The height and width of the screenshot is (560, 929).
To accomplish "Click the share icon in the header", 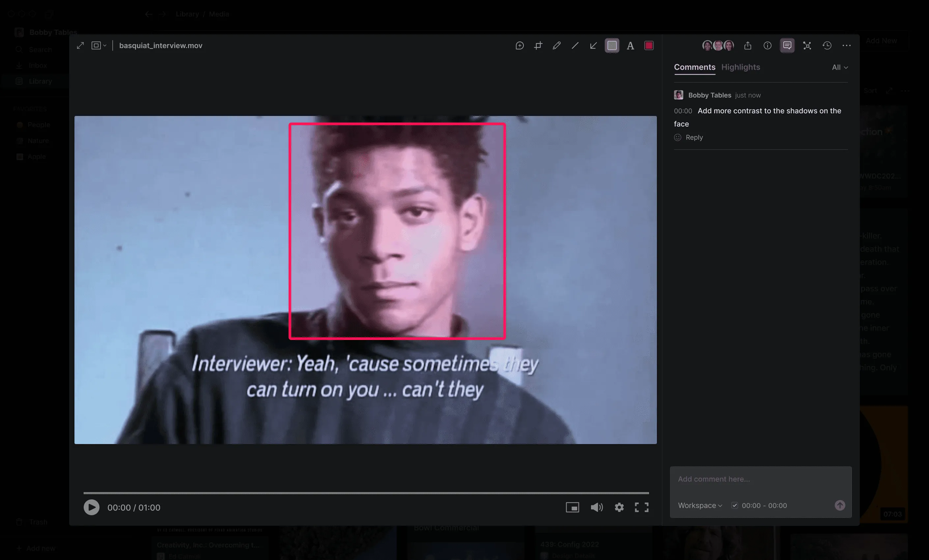I will [x=748, y=46].
